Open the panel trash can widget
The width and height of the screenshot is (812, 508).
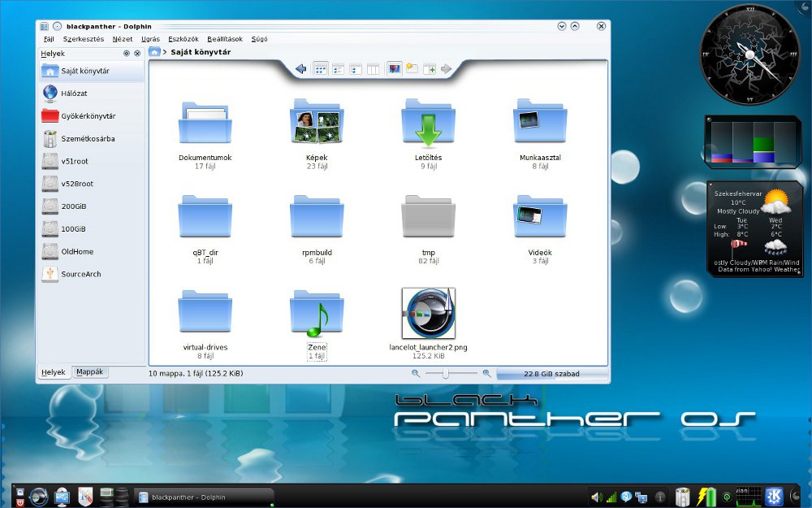(x=683, y=497)
